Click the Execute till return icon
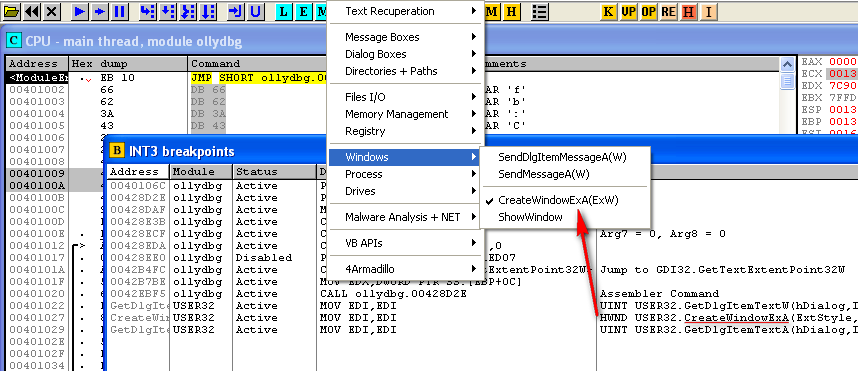The height and width of the screenshot is (371, 858). point(236,11)
